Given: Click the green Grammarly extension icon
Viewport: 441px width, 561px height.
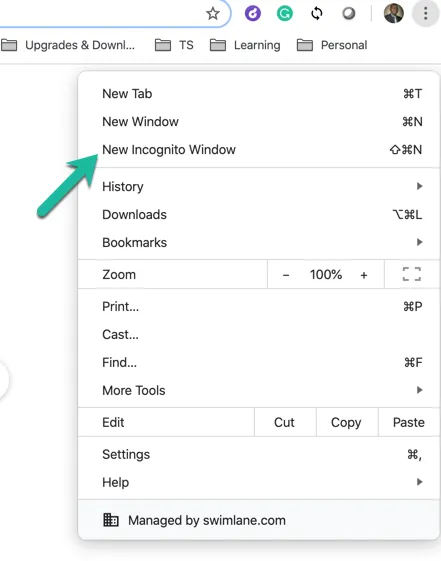Looking at the screenshot, I should [x=285, y=14].
